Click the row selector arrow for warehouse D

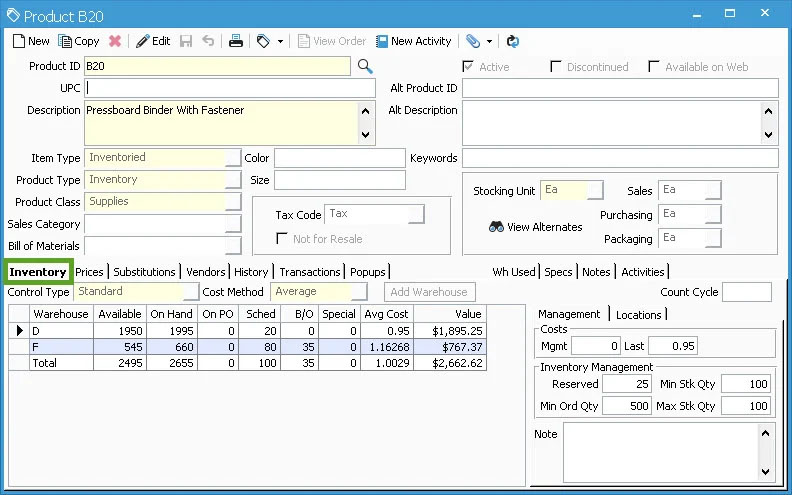[x=19, y=331]
